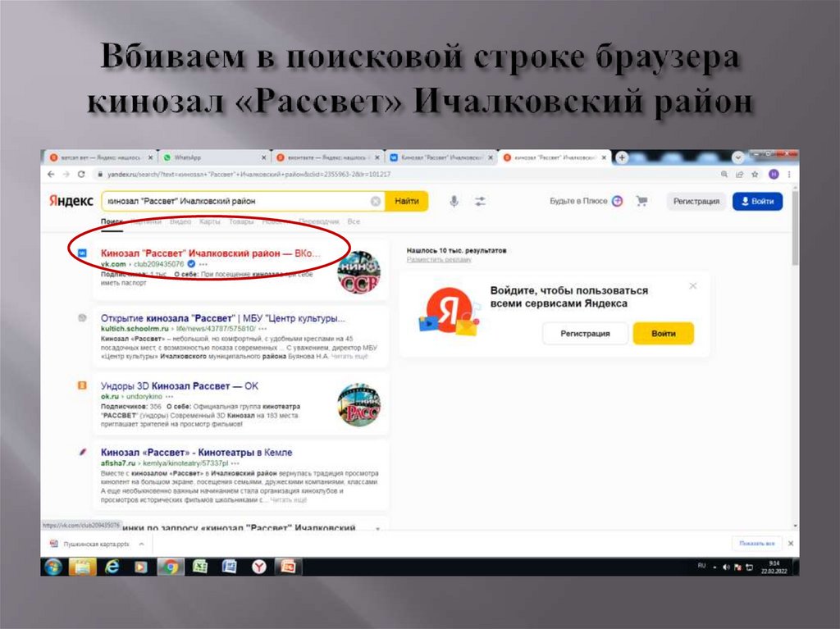Switch to the WhatsApp tab
This screenshot has width=840, height=629.
pos(214,157)
